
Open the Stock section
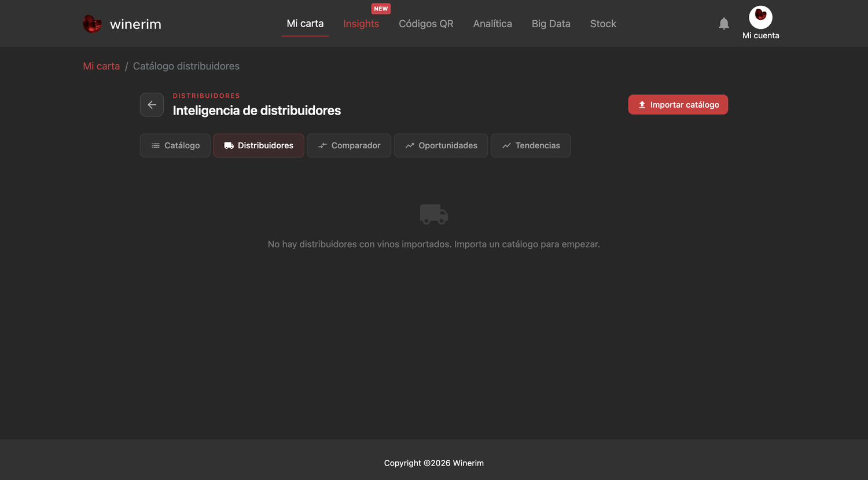coord(603,24)
